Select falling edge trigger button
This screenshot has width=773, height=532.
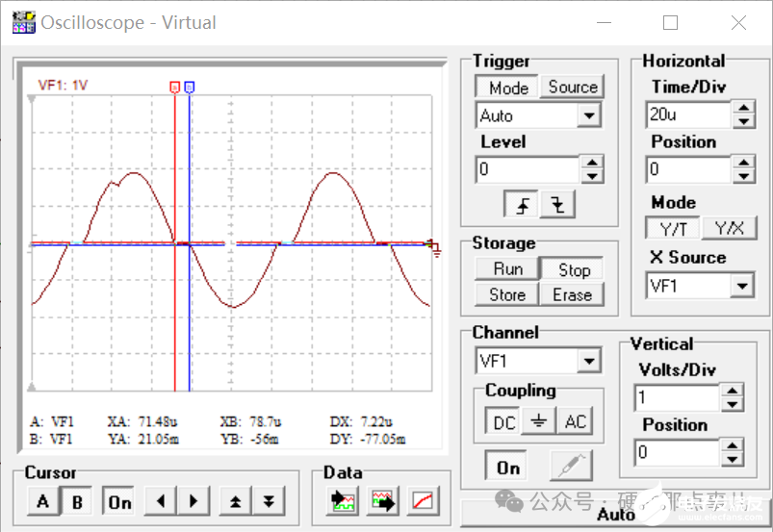point(557,204)
